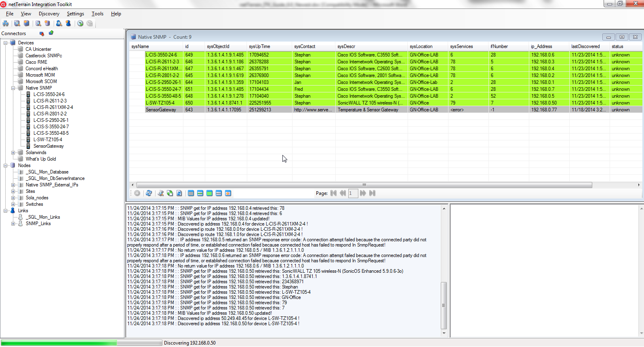Click the network devices icon in main toolbar
Viewport: 644px width, 347px height.
tap(6, 23)
